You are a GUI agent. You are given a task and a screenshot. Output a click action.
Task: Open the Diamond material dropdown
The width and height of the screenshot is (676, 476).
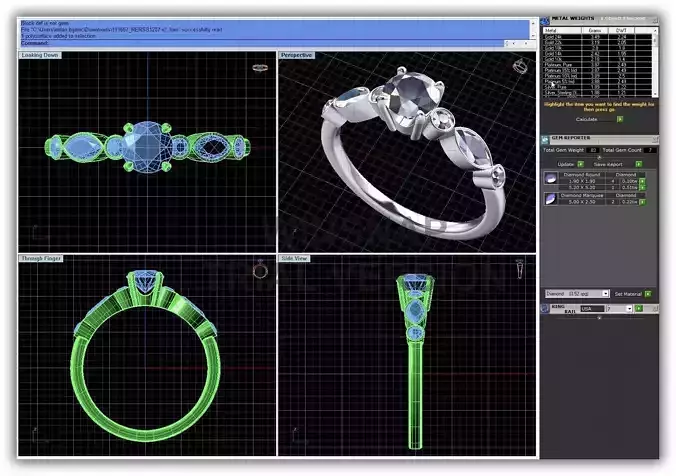(605, 294)
